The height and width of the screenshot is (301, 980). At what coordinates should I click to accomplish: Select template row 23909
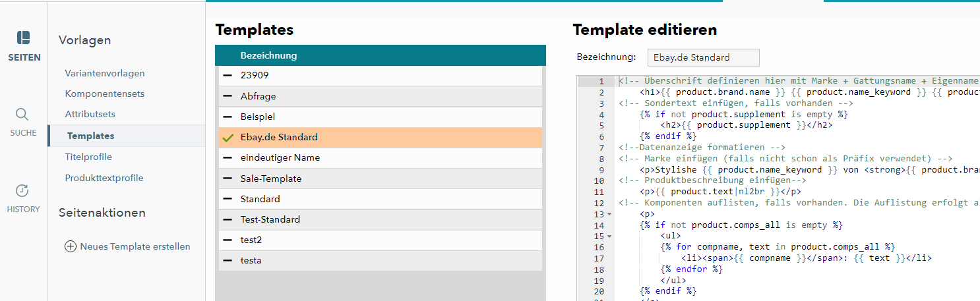(x=381, y=76)
